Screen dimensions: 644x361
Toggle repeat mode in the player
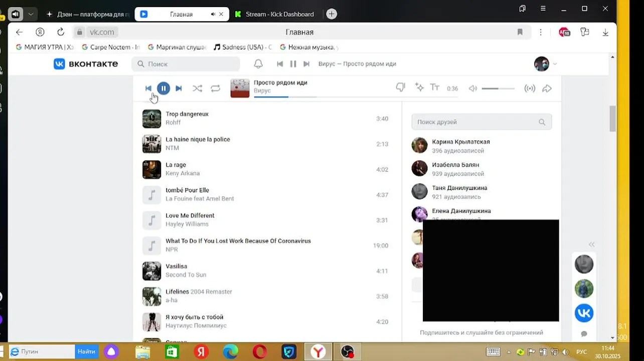coord(215,88)
